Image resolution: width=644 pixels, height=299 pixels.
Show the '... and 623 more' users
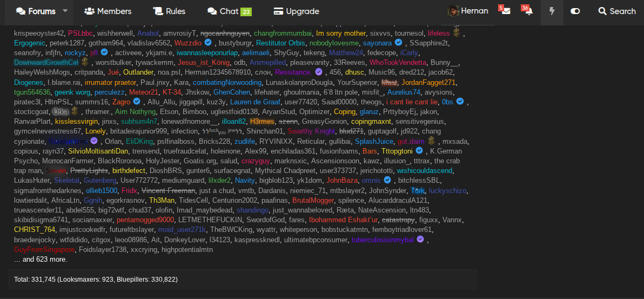(41, 260)
